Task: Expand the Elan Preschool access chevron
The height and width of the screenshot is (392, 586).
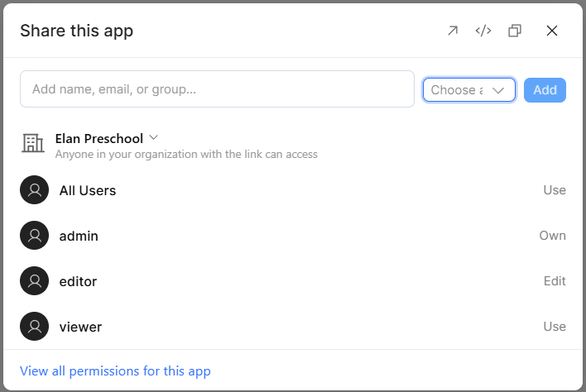Action: [x=154, y=138]
